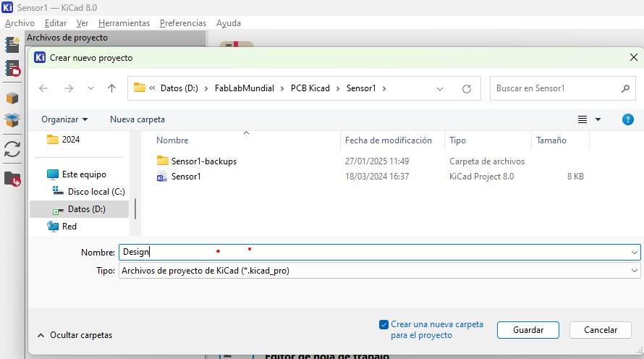Click the Cancelar button
Screen dimensions: 644x359
[x=600, y=330]
